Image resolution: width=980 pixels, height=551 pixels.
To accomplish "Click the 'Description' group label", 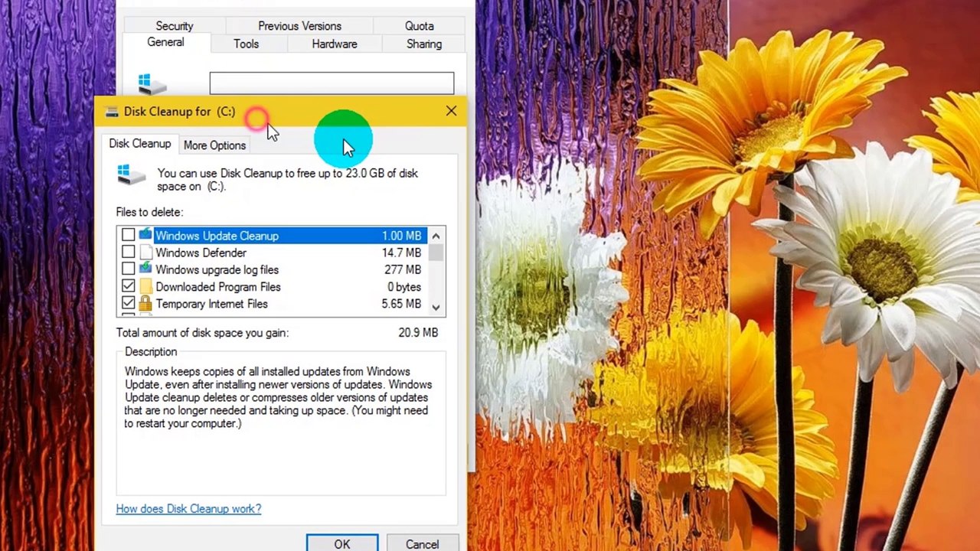I will coord(151,352).
